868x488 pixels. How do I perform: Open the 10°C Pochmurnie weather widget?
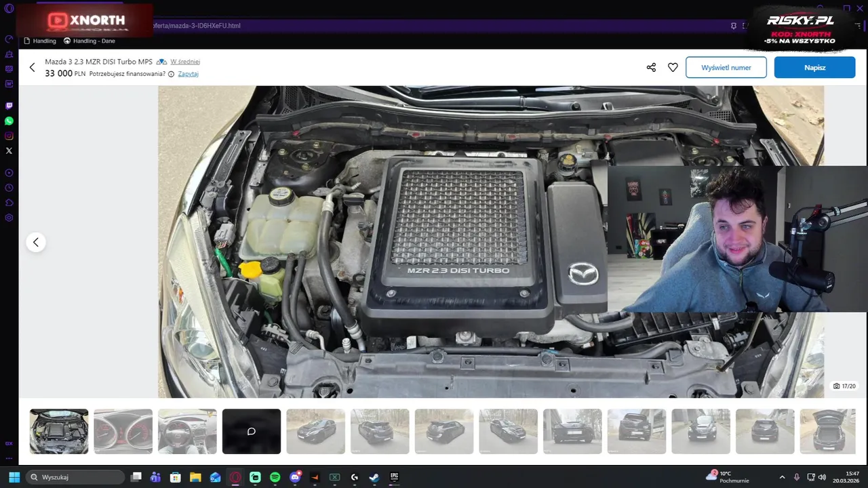coord(728,477)
